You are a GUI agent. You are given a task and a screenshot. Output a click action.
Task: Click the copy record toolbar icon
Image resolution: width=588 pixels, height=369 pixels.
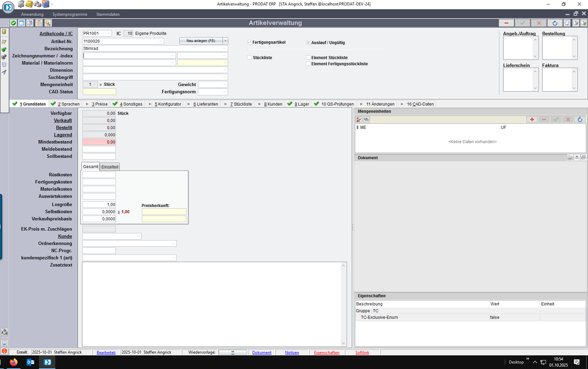[x=30, y=23]
